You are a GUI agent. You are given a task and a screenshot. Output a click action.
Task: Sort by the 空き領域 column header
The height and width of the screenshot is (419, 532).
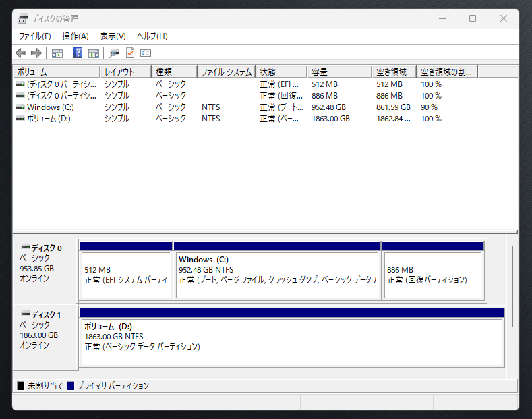tap(394, 72)
